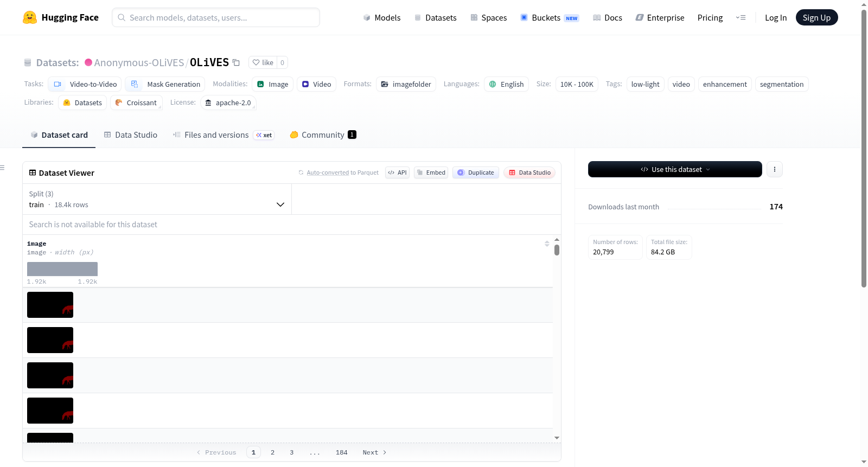Click the Downloads last month 174 value
Screen dimensions: 868x467
point(776,207)
